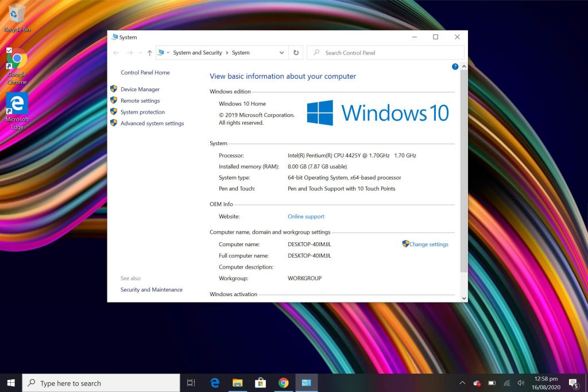Click the View basic information heading
This screenshot has height=392, width=588.
(283, 76)
